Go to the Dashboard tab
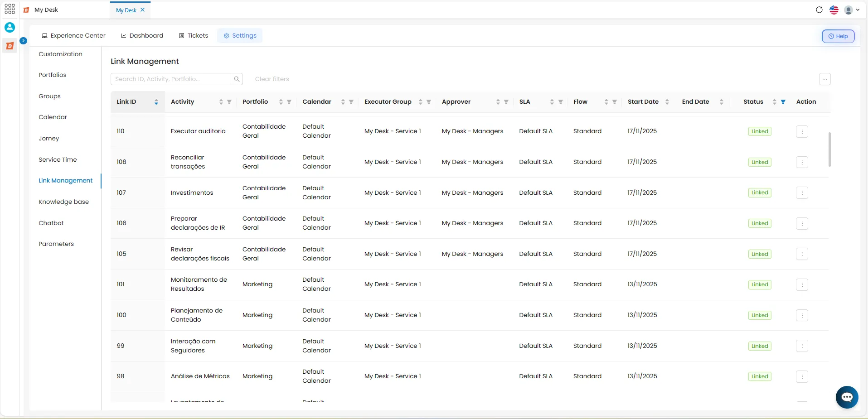Image resolution: width=868 pixels, height=419 pixels. [x=142, y=36]
